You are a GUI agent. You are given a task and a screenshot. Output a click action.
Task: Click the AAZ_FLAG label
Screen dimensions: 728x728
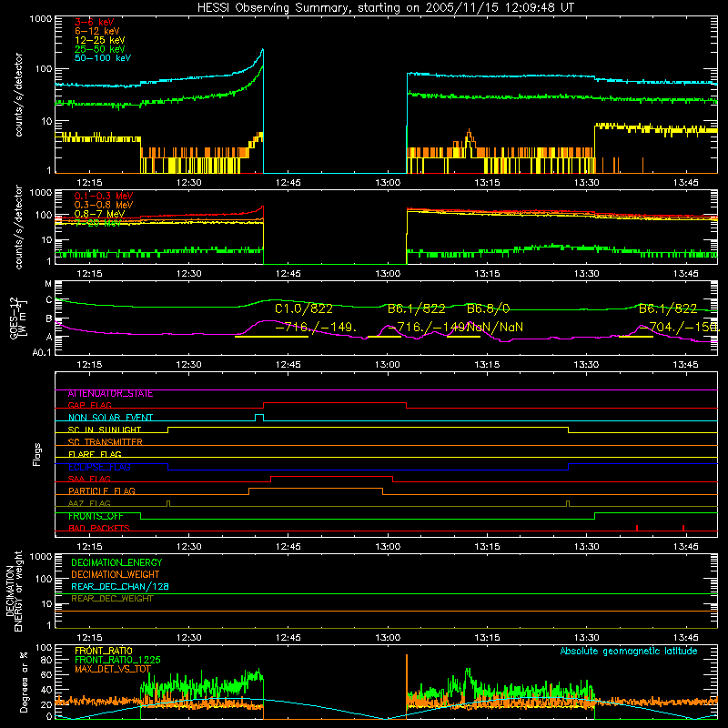[x=89, y=504]
